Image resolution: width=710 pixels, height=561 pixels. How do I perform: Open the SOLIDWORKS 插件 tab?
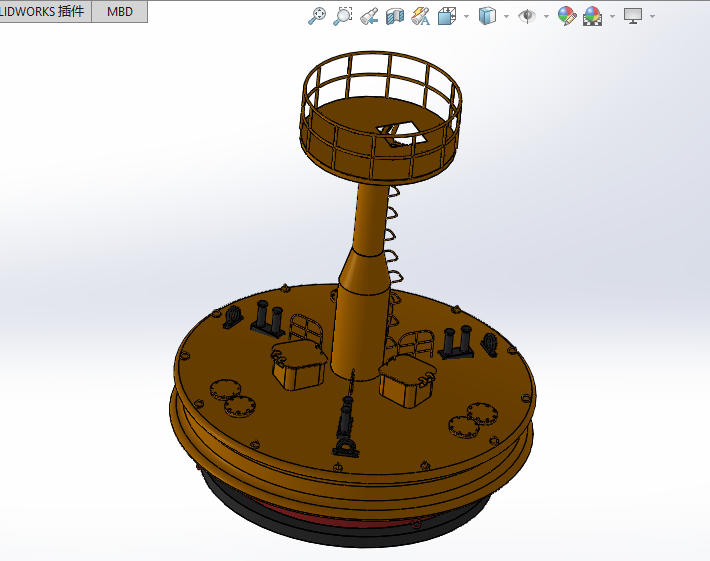tap(43, 11)
